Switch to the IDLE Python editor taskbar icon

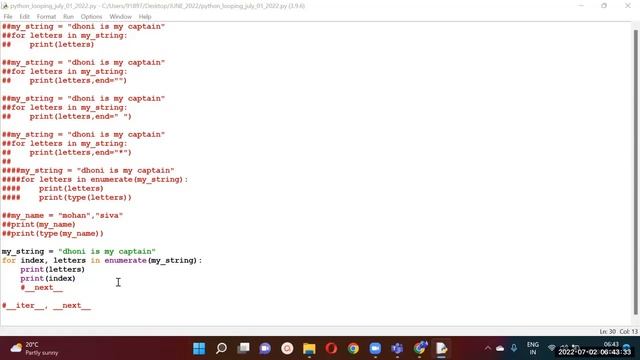pos(441,349)
